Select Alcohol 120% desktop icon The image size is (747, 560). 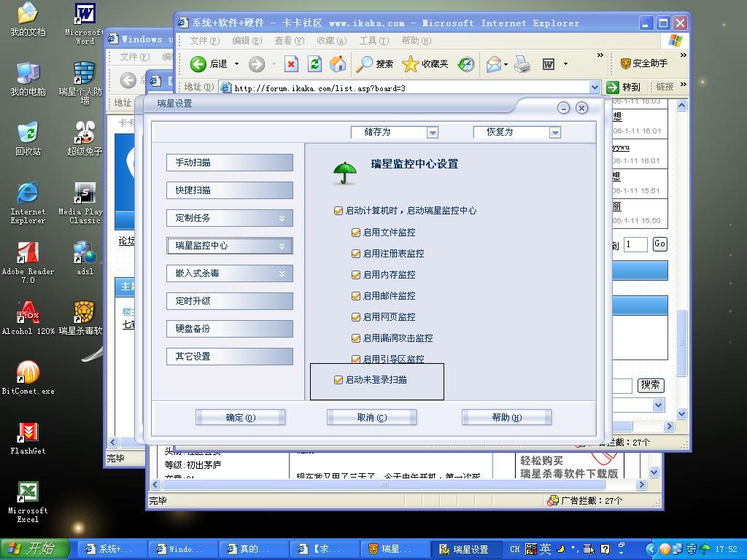[28, 318]
